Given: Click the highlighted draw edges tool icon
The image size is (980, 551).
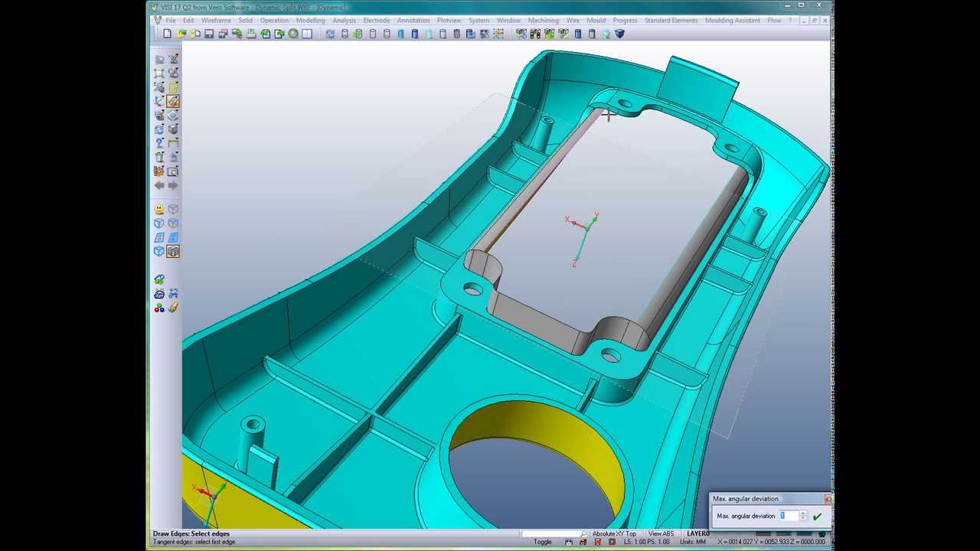Looking at the screenshot, I should tap(173, 101).
